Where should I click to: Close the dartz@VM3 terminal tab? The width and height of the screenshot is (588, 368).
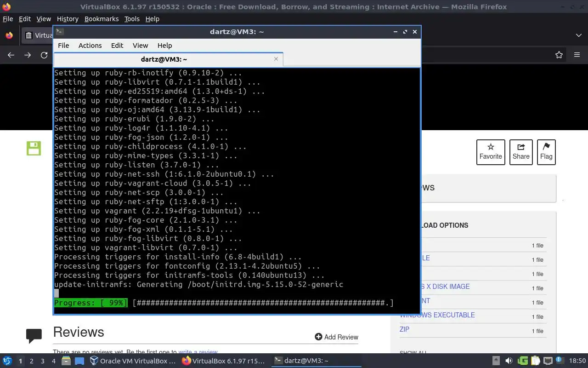(x=276, y=59)
